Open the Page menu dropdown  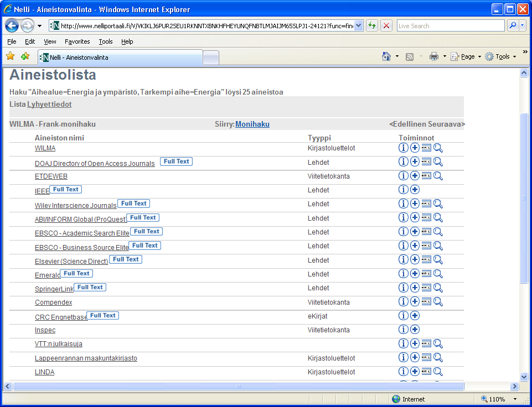coord(466,56)
